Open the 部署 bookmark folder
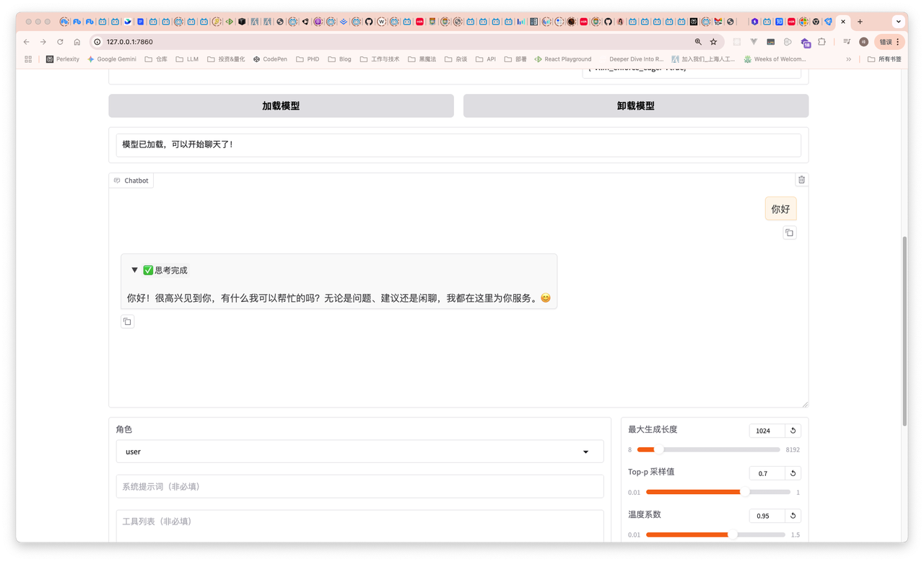The width and height of the screenshot is (924, 562). pyautogui.click(x=515, y=59)
